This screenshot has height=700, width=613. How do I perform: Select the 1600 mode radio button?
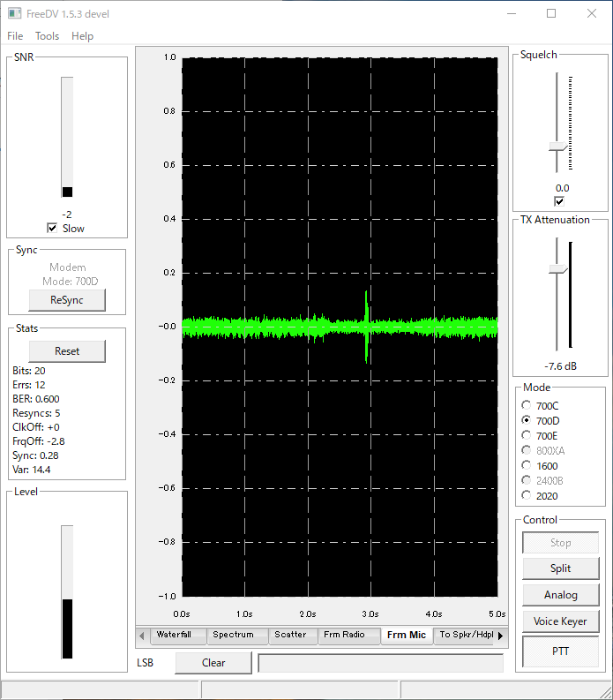527,465
